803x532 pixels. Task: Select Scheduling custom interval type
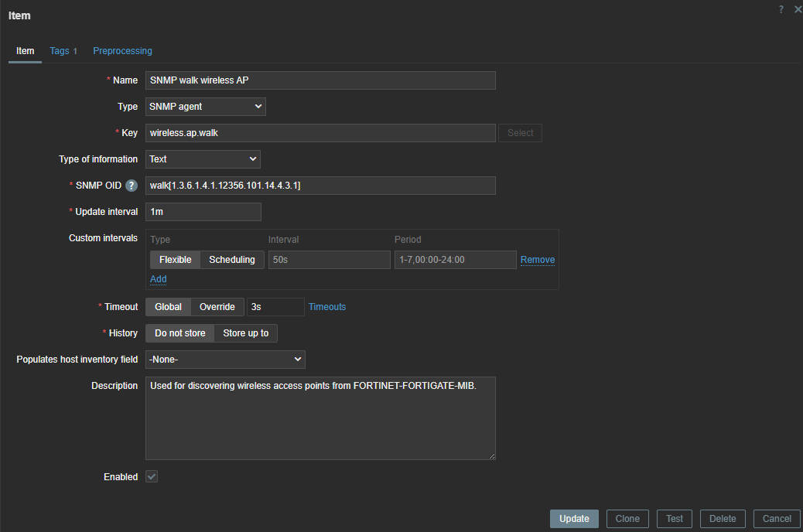point(232,260)
